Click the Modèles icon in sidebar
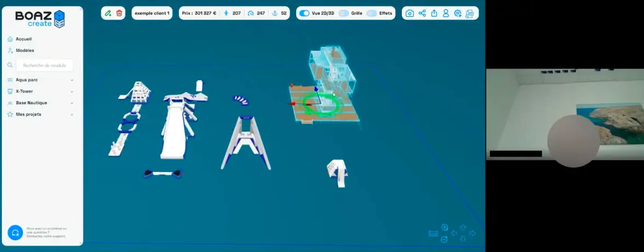 click(x=10, y=50)
